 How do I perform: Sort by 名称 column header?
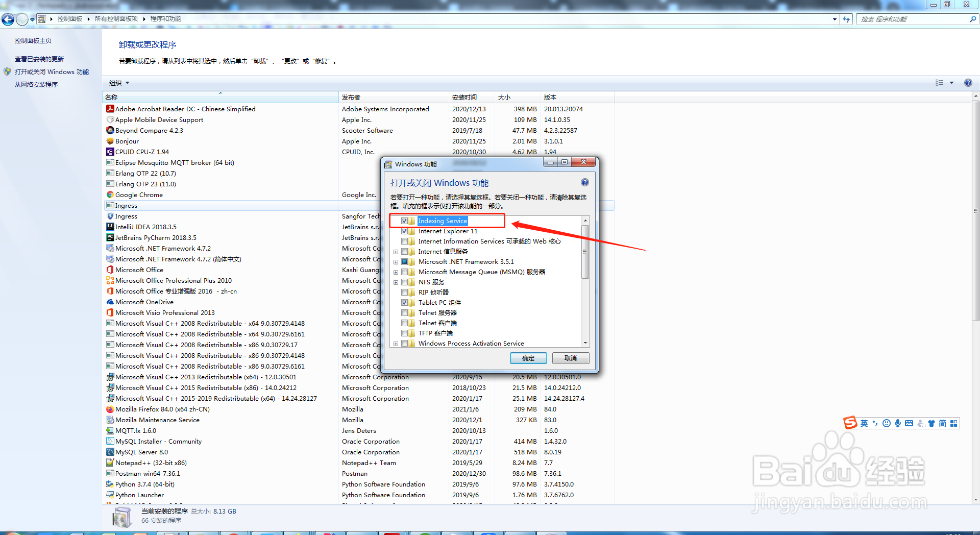220,97
